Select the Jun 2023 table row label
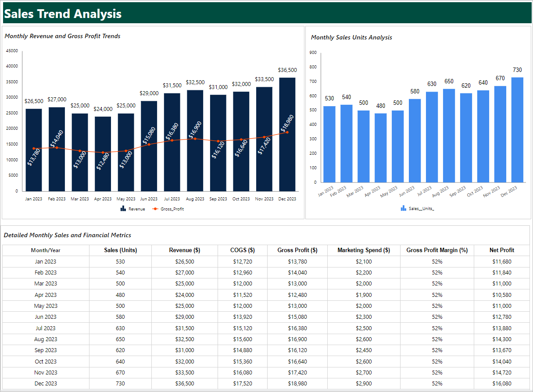Viewport: 533px width, 392px height. 46,317
